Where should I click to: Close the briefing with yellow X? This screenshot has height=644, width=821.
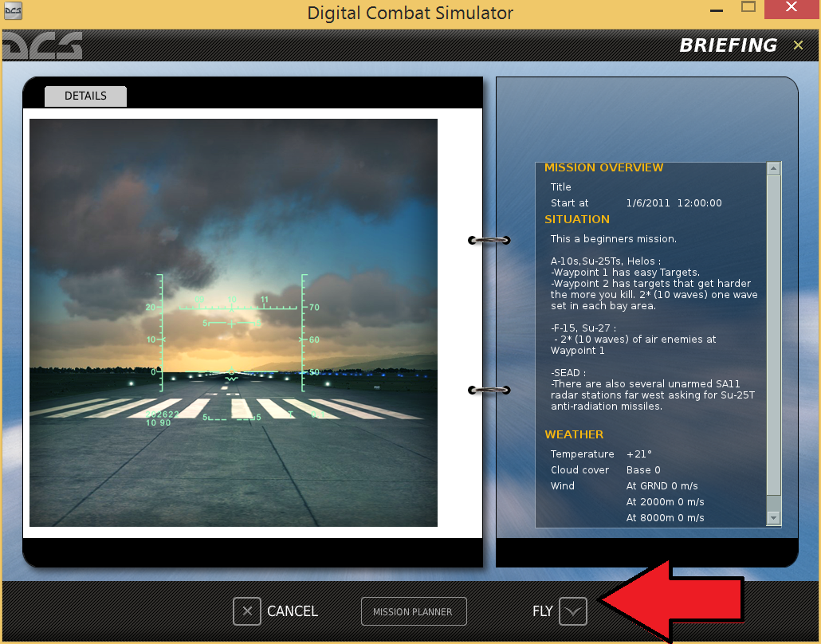click(798, 45)
